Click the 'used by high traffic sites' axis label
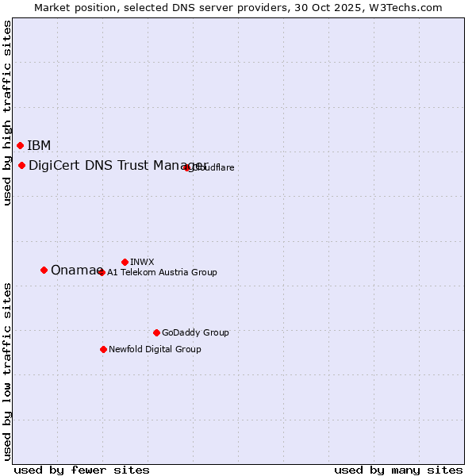This screenshot has height=476, width=476. point(7,113)
